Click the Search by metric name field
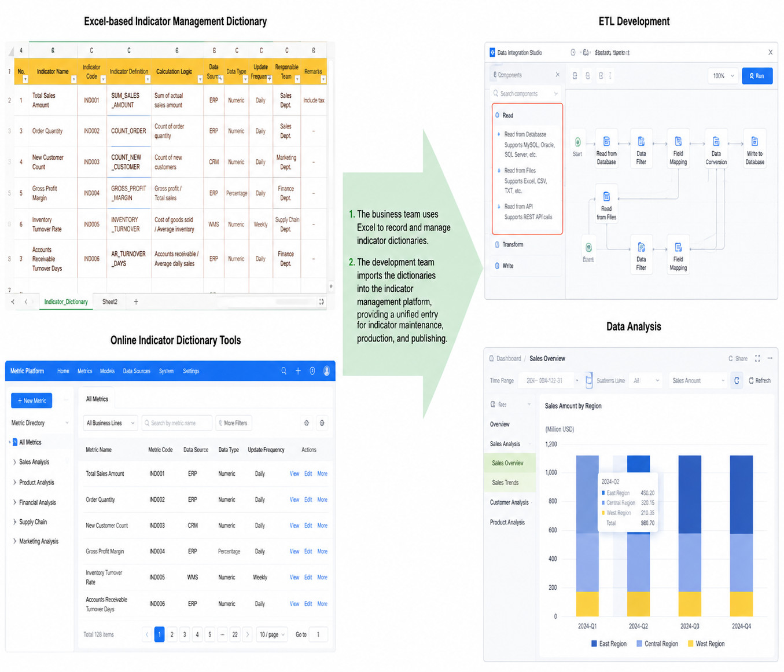Viewport: 784px width, 672px height. coord(176,423)
